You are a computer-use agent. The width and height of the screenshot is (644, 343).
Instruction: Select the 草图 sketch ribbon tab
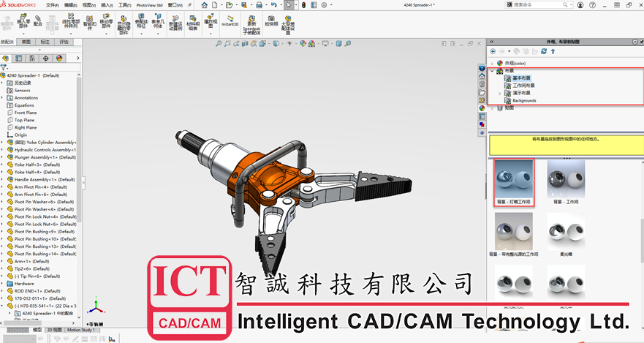(26, 42)
